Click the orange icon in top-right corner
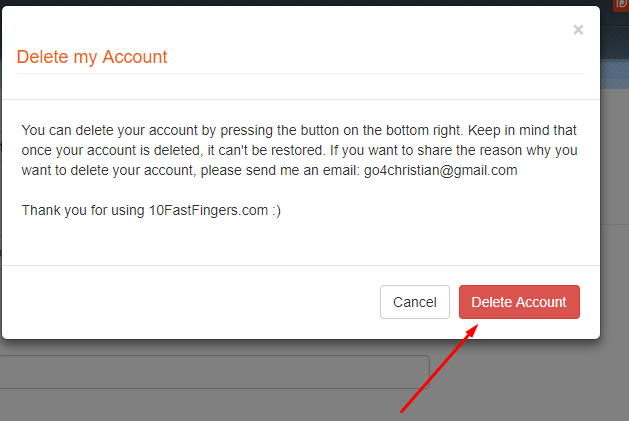 click(621, 5)
